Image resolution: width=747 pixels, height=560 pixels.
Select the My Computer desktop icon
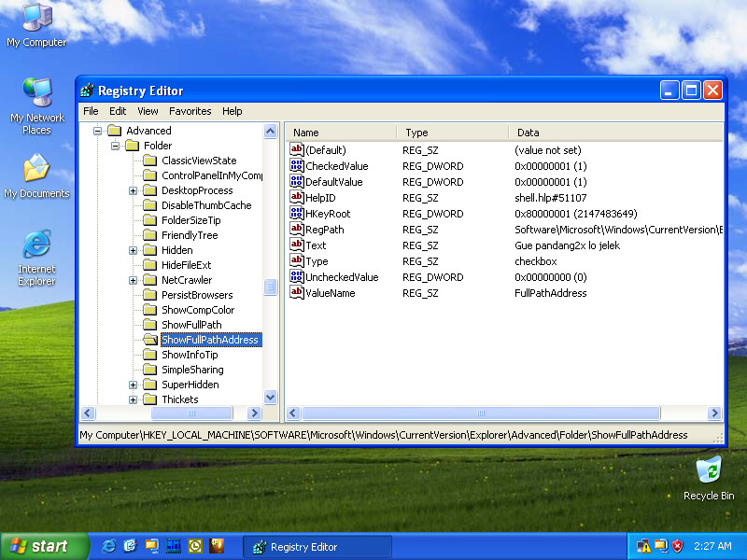[36, 25]
